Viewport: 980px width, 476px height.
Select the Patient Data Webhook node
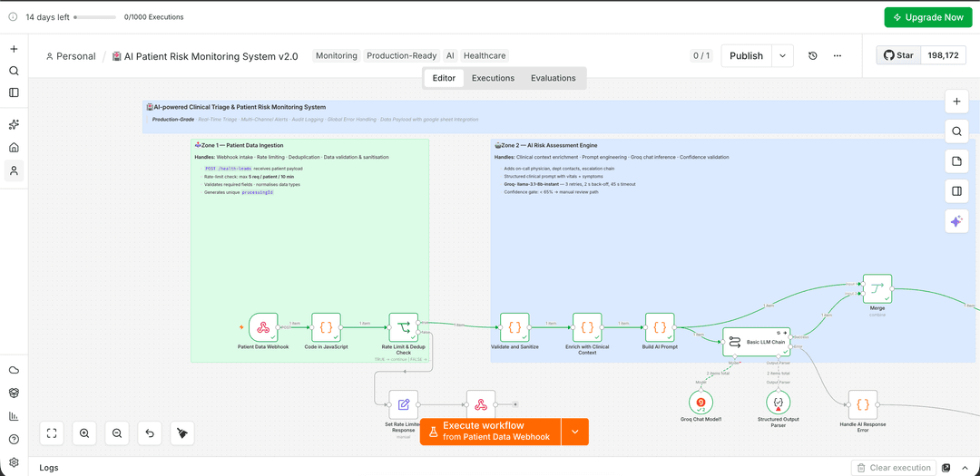point(263,327)
